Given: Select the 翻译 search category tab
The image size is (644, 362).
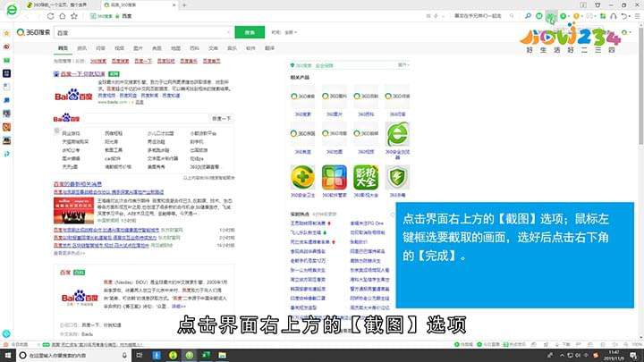Looking at the screenshot, I should click(269, 48).
